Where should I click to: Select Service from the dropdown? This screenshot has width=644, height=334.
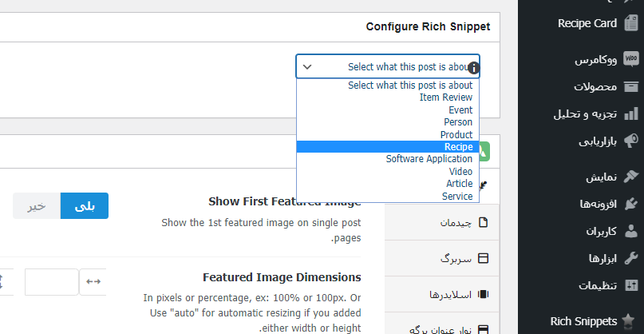pyautogui.click(x=388, y=196)
